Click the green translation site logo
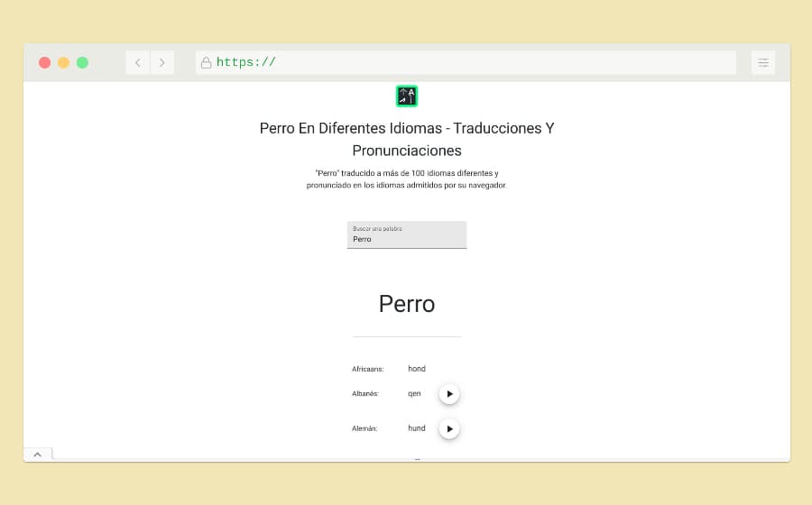 pos(407,96)
